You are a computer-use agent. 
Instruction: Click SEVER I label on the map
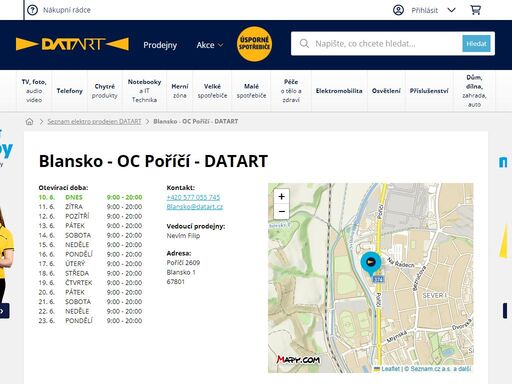point(435,295)
